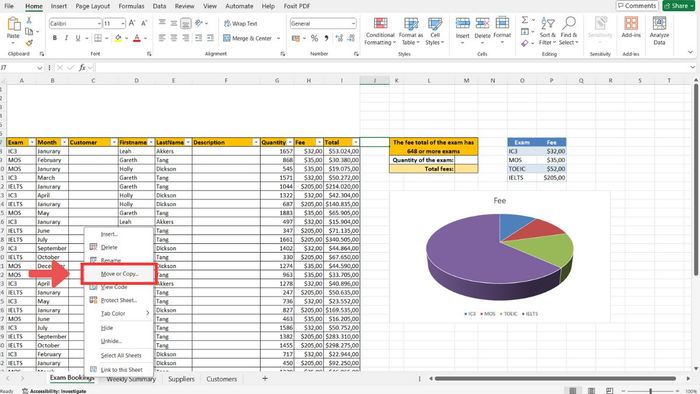The height and width of the screenshot is (394, 700).
Task: Open the Month column filter dropdown
Action: click(x=64, y=142)
